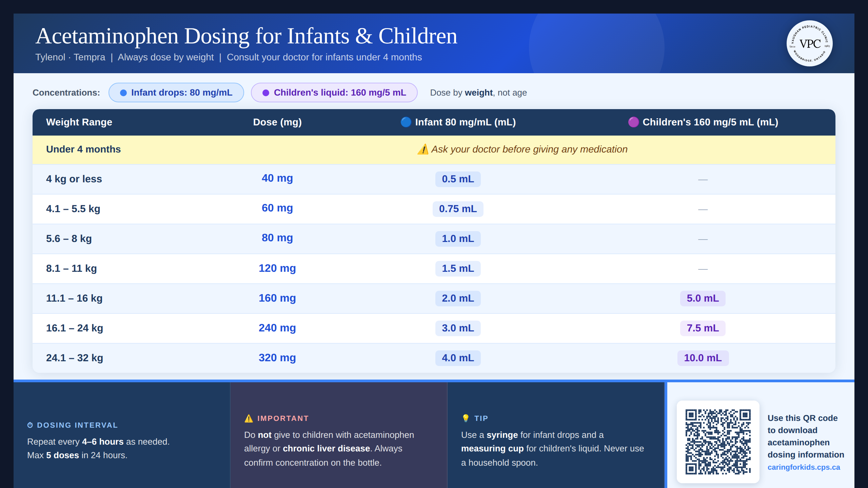Viewport: 868px width, 488px height.
Task: Click the TIP heading
Action: [x=481, y=418]
